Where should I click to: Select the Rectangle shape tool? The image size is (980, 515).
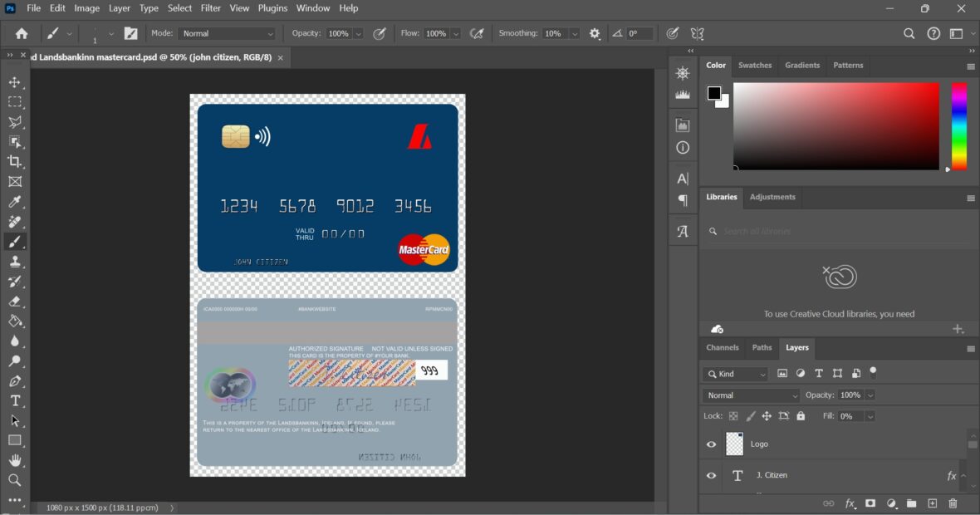click(14, 440)
